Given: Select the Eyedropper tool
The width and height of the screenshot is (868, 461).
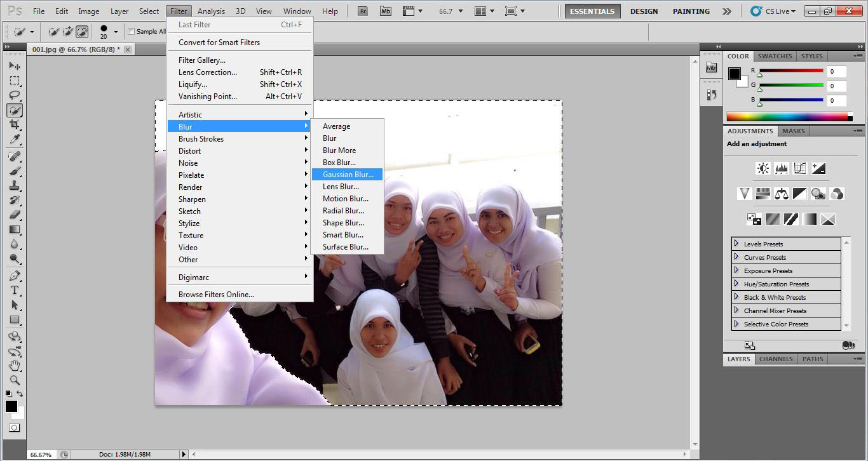Looking at the screenshot, I should click(x=15, y=140).
